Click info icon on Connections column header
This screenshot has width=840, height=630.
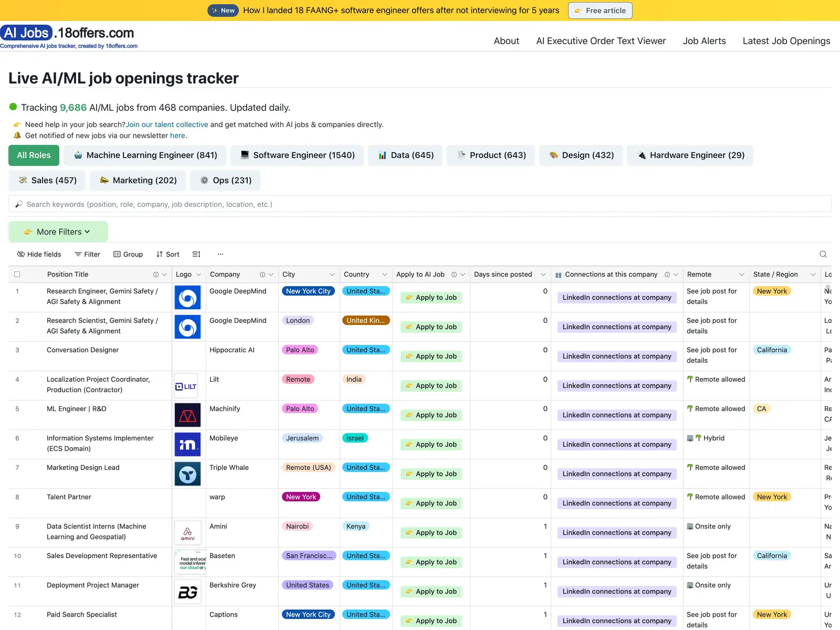pos(667,275)
